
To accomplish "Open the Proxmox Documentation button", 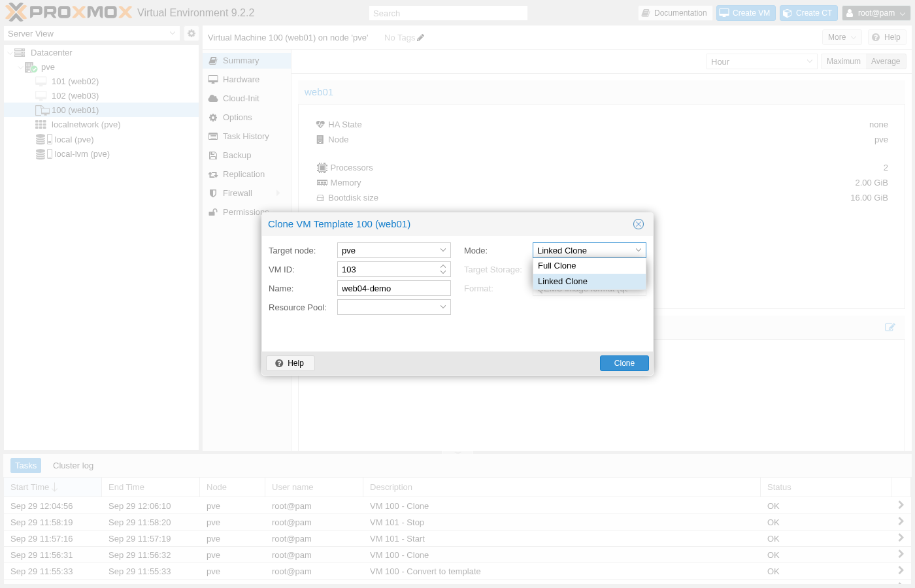I will click(x=675, y=13).
